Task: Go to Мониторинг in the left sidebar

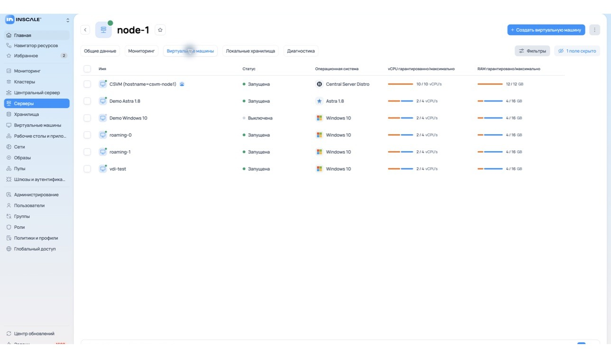Action: pos(37,71)
